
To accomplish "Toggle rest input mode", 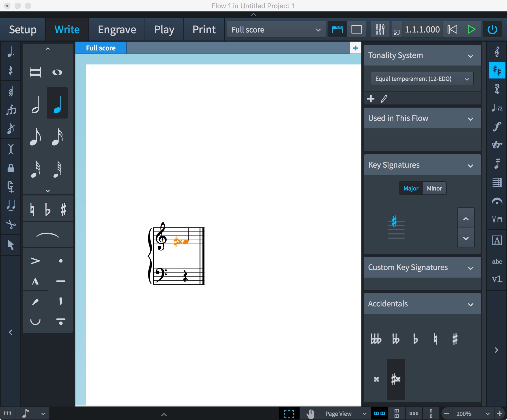I will pyautogui.click(x=11, y=70).
